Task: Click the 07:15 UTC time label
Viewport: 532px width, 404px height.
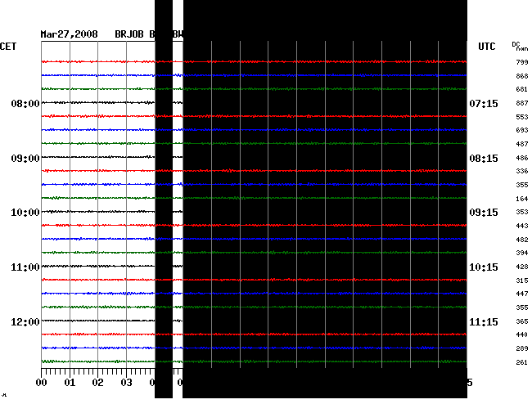Action: 484,103
